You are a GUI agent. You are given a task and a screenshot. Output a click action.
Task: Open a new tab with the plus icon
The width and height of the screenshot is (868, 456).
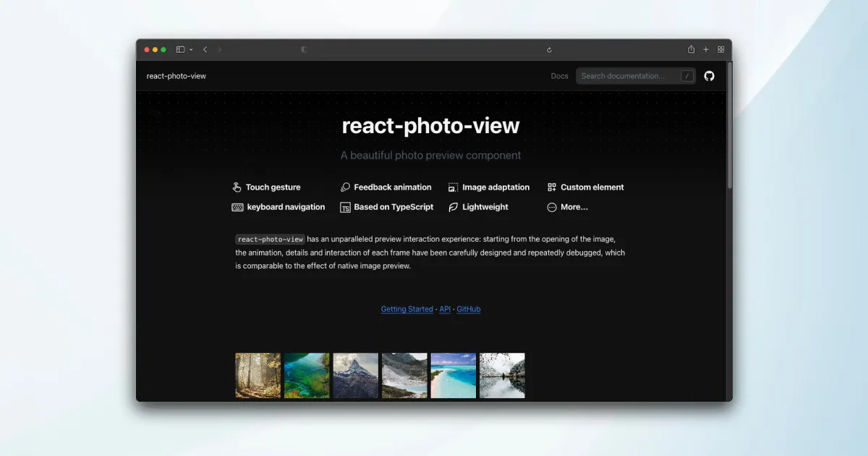tap(706, 49)
